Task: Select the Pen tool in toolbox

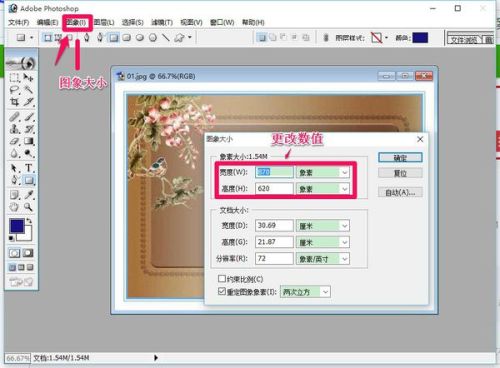Action: [14, 180]
